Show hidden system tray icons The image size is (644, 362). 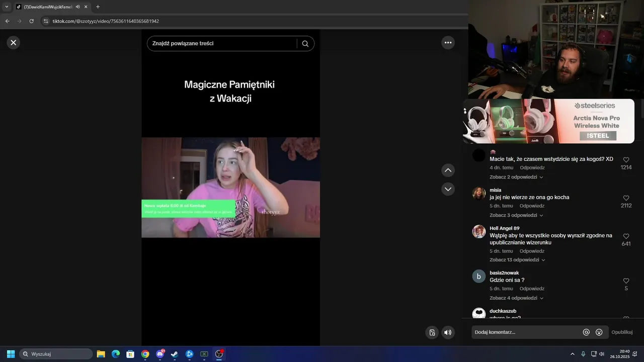pyautogui.click(x=572, y=354)
